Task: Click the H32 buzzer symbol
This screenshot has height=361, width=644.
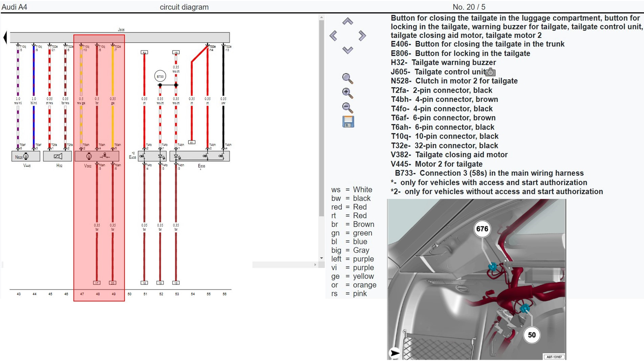Action: [58, 156]
